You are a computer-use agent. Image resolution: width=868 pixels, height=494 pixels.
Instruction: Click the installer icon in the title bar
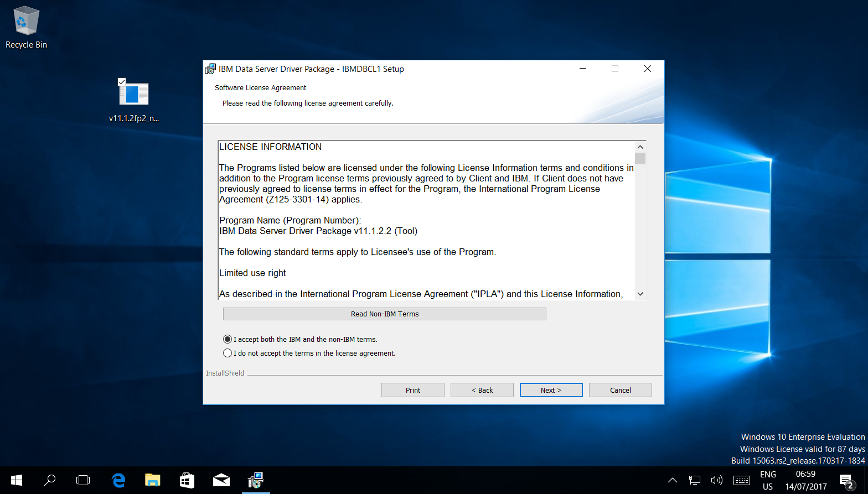point(210,69)
